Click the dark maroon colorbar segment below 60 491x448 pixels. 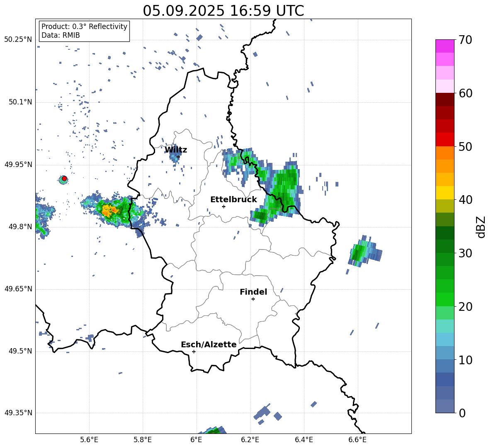pyautogui.click(x=445, y=99)
